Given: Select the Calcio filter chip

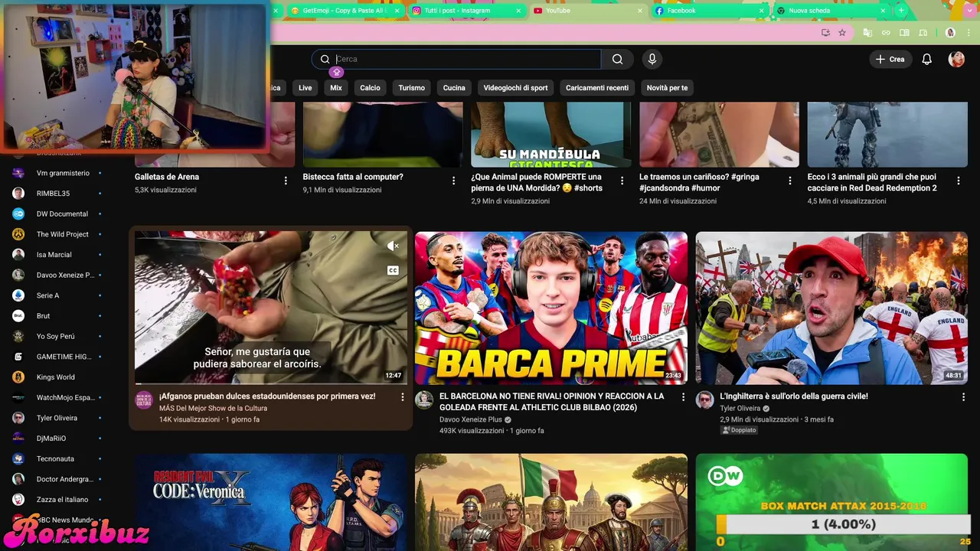Looking at the screenshot, I should [370, 88].
